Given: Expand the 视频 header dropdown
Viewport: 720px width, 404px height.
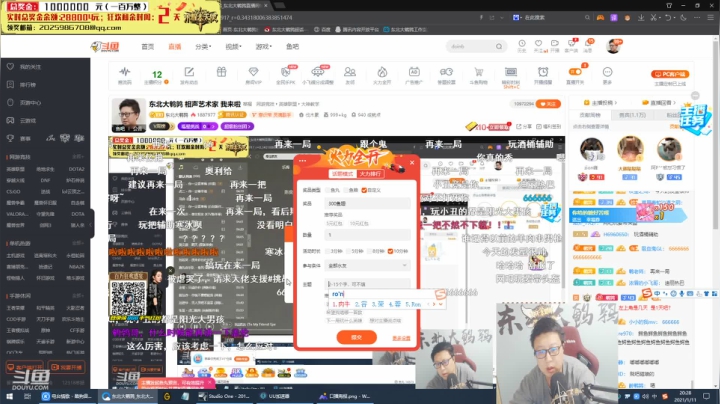Looking at the screenshot, I should coord(233,46).
